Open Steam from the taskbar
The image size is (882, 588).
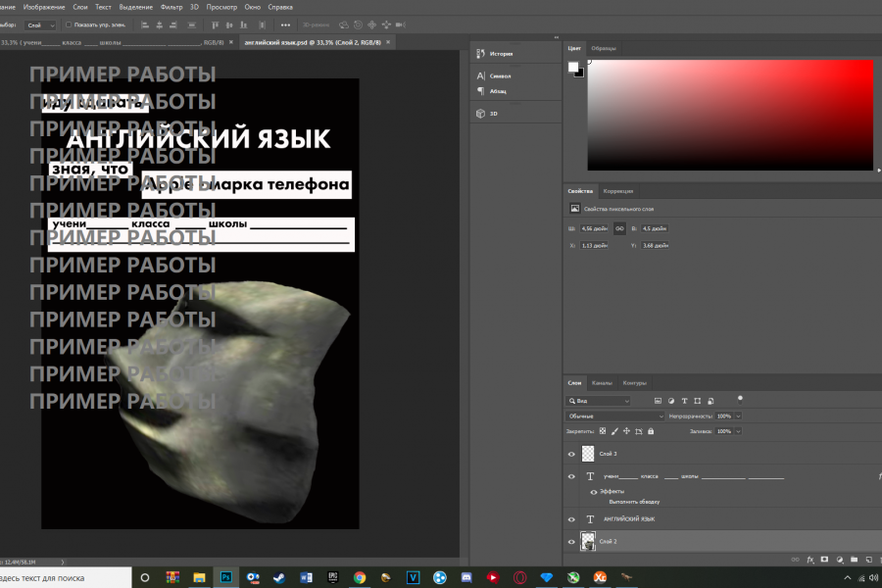point(278,577)
